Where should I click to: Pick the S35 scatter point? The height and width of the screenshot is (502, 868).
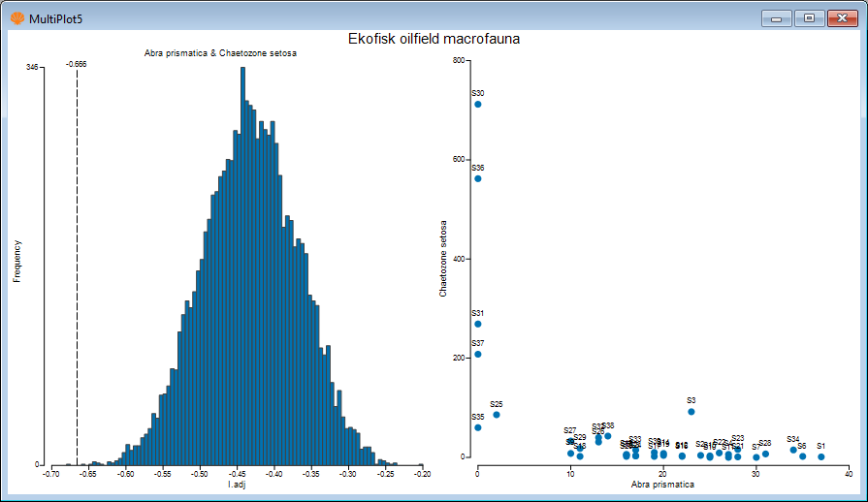(x=478, y=427)
